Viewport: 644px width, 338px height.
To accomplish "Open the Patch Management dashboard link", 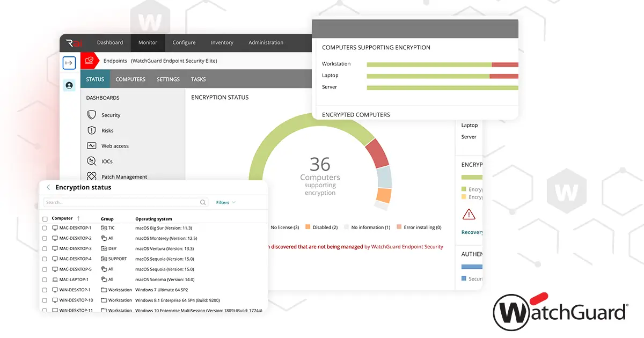I will point(124,177).
